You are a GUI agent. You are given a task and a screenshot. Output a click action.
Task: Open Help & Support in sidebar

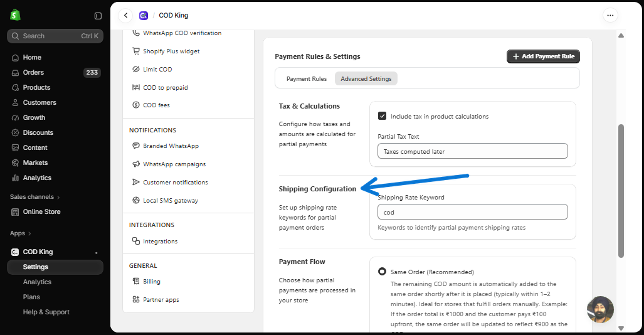pyautogui.click(x=46, y=312)
